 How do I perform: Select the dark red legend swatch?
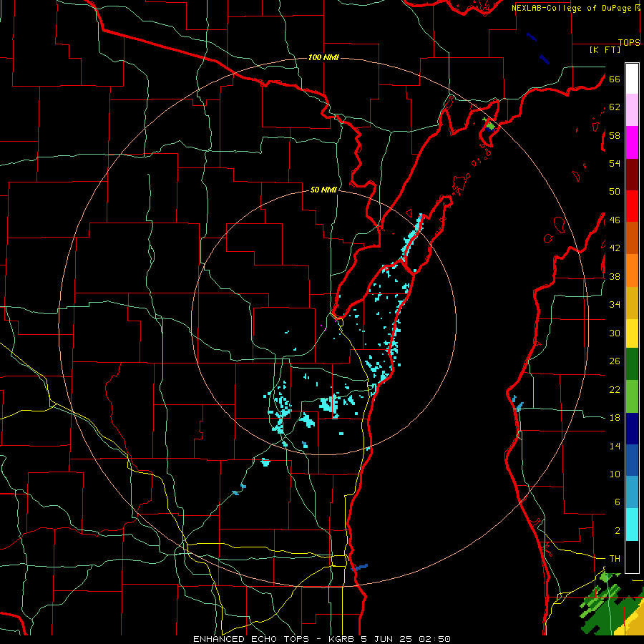632,175
